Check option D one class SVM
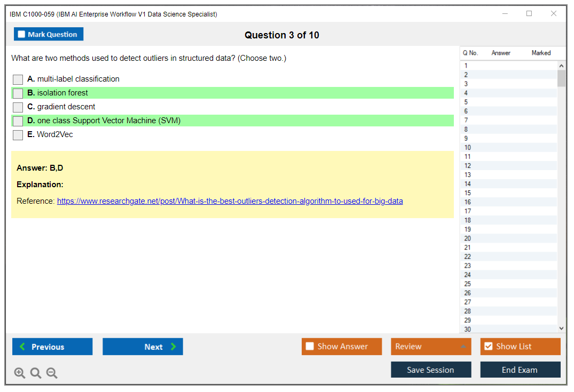574x392 pixels. coord(18,121)
